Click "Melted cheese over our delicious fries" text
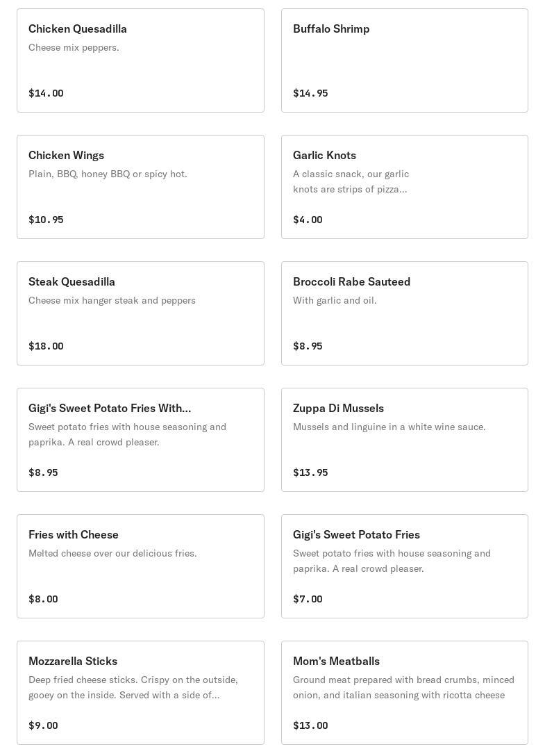 (x=112, y=553)
